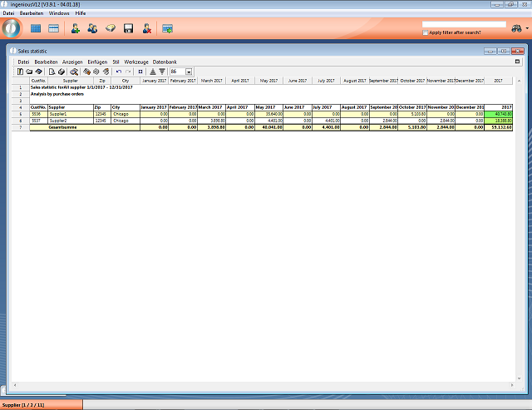The height and width of the screenshot is (410, 532).
Task: Click the open folder icon in the Sales statistic toolbar
Action: [x=29, y=72]
